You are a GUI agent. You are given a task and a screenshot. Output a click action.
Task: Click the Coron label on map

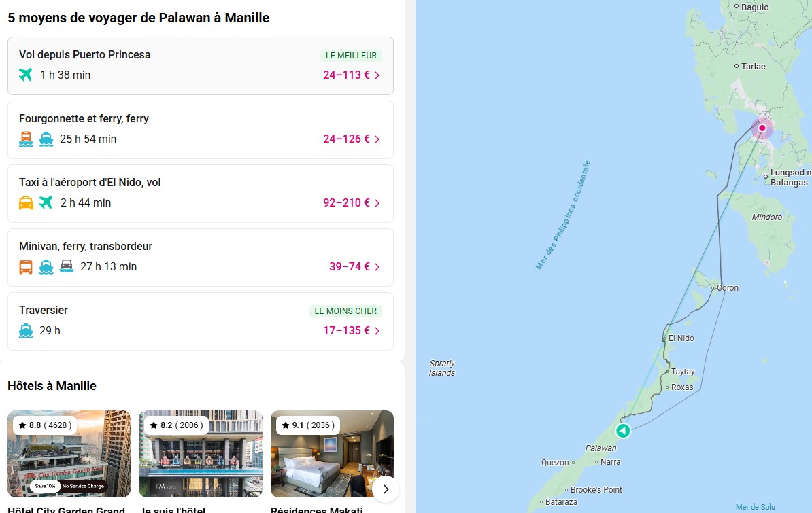click(727, 288)
